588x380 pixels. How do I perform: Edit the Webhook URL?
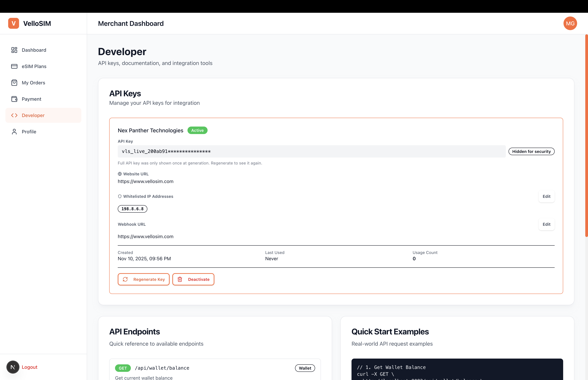tap(546, 224)
